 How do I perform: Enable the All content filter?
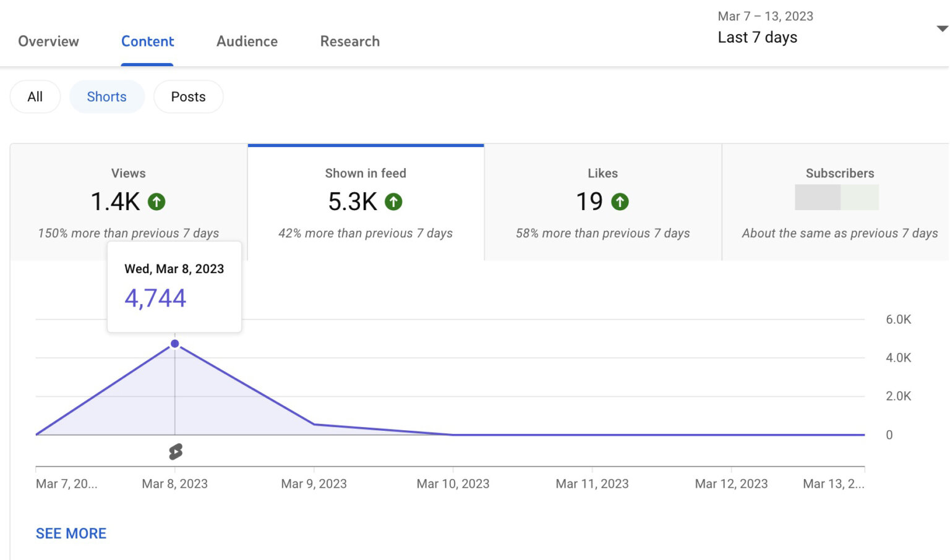click(x=35, y=96)
